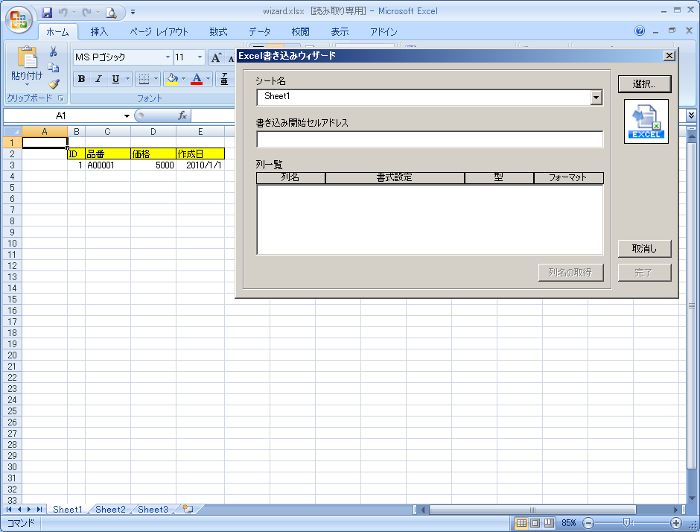Open the アドイン ribbon tab

coord(383,32)
